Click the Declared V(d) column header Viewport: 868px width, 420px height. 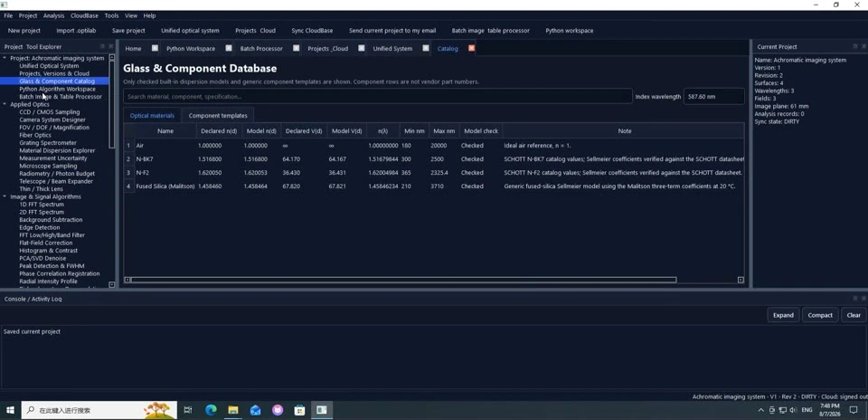coord(304,130)
